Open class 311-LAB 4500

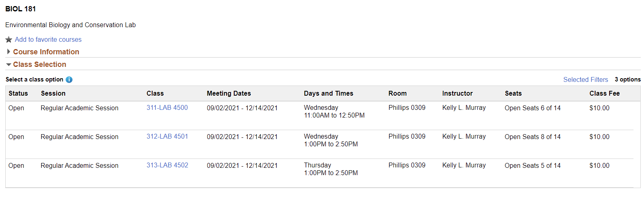click(x=167, y=108)
